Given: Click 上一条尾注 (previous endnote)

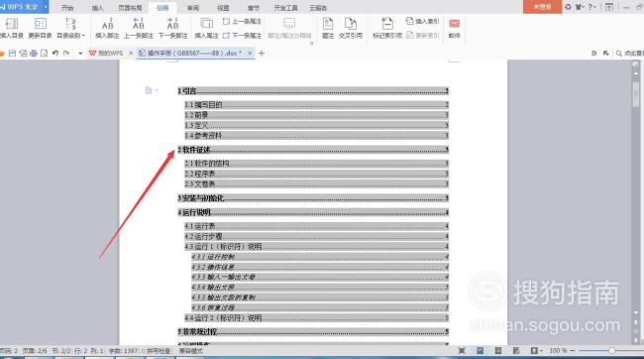Looking at the screenshot, I should pyautogui.click(x=242, y=22).
